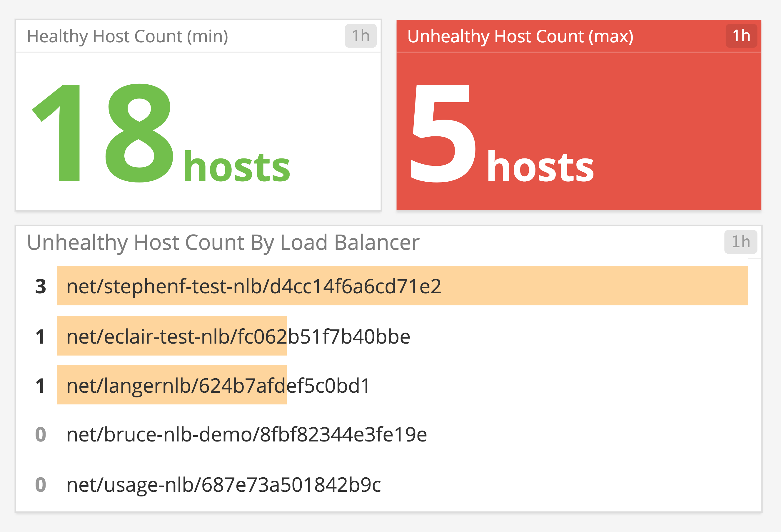This screenshot has height=532, width=781.
Task: Select the count 3 next to stephenf-test-nlb
Action: 40,287
